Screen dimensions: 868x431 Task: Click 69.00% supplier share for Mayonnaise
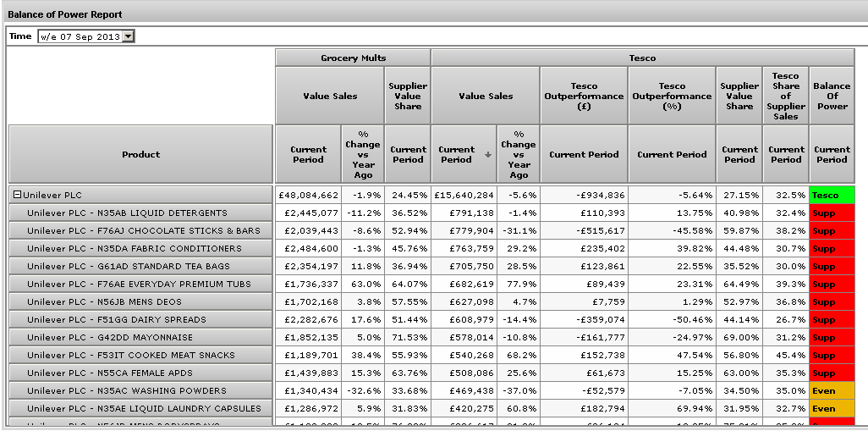[x=739, y=337]
